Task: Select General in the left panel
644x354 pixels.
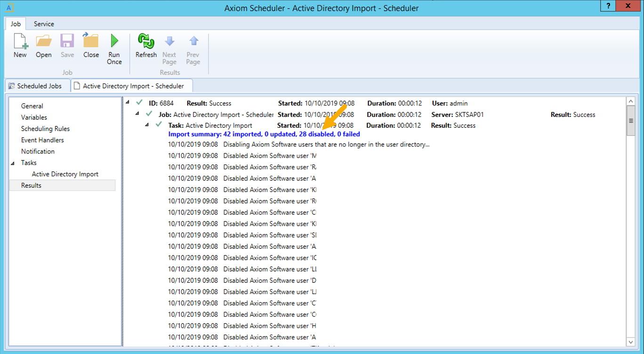Action: (32, 106)
